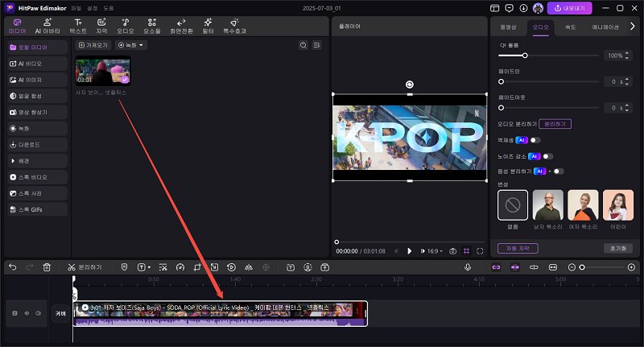
Task: Zoom out the timeline with minus icon
Action: [x=572, y=267]
